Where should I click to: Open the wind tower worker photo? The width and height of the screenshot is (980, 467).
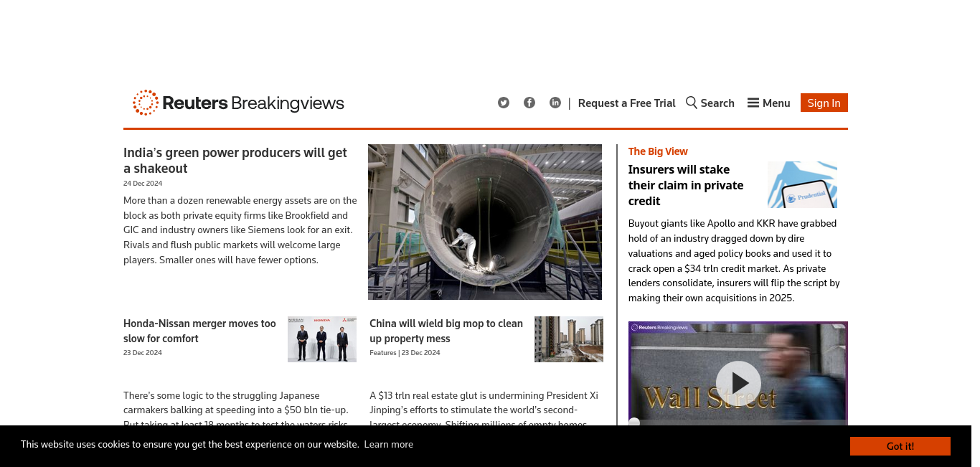[485, 222]
